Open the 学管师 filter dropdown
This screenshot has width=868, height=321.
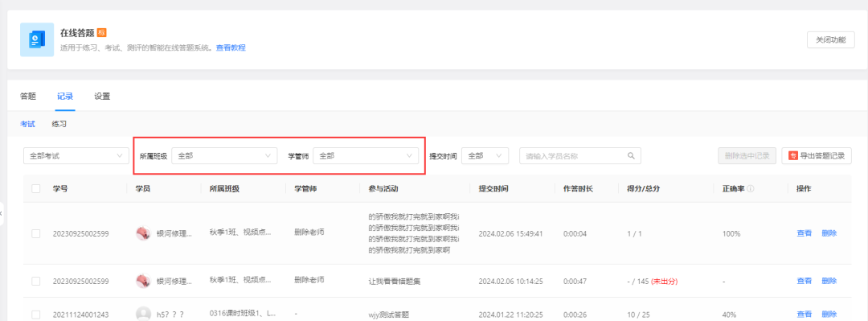(366, 156)
